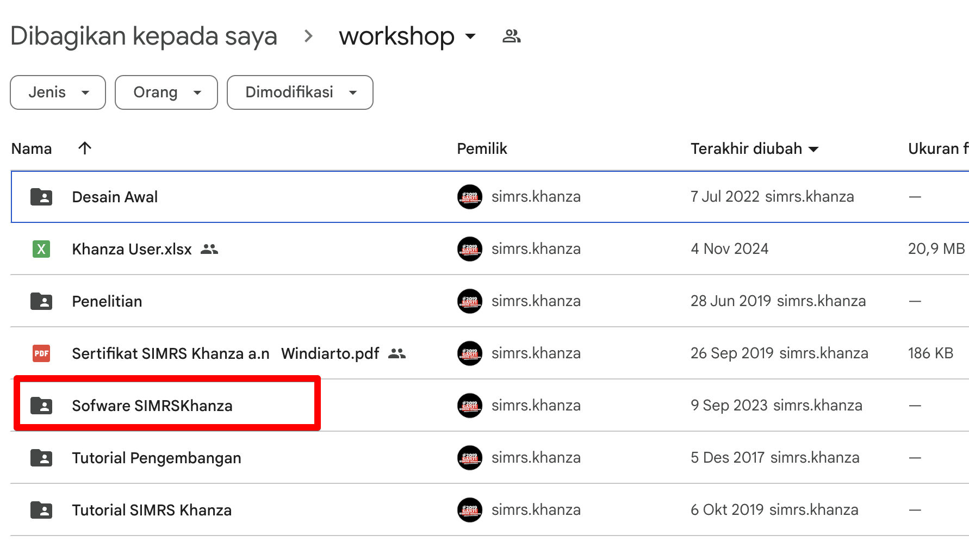
Task: Sort by Nama column header
Action: (32, 148)
